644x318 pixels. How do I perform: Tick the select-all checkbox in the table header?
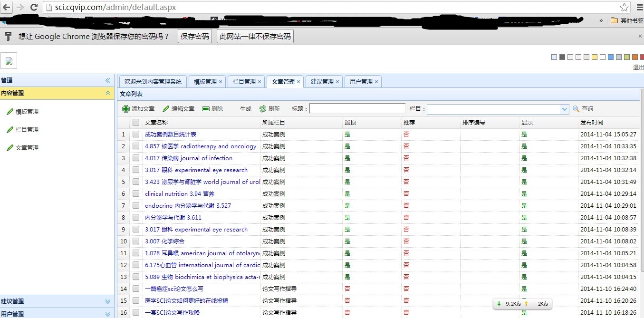[136, 123]
